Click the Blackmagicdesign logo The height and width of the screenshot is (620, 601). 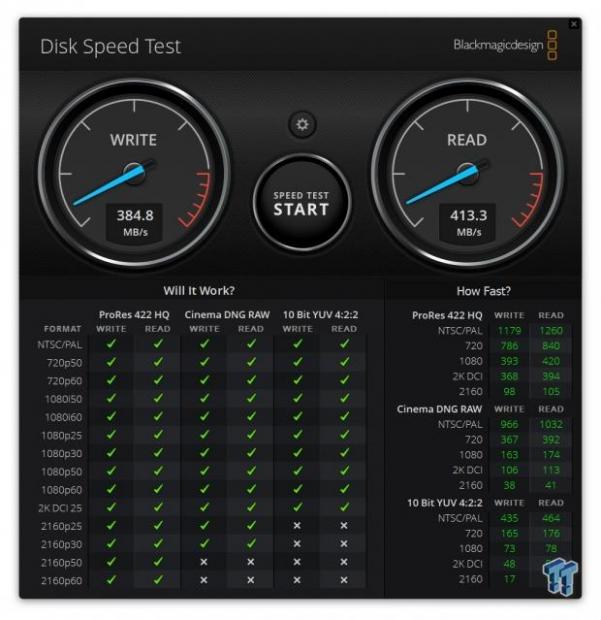(506, 45)
